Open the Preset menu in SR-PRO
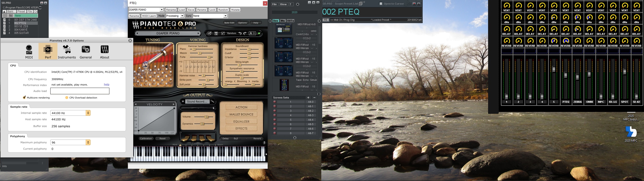This screenshot has height=181, width=644. 21,12
